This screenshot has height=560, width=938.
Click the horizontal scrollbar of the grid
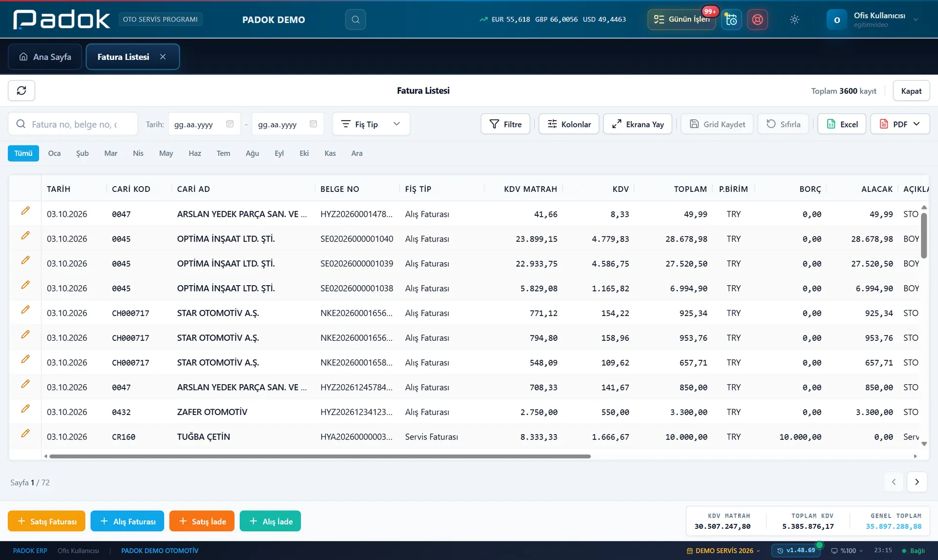pyautogui.click(x=320, y=456)
